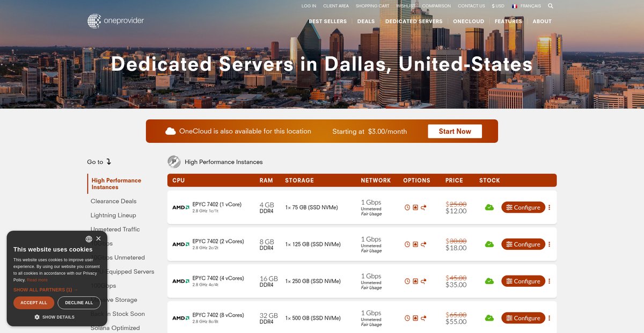
Task: Configure the EPYC 7402 (8 vCores) server
Action: [x=523, y=318]
